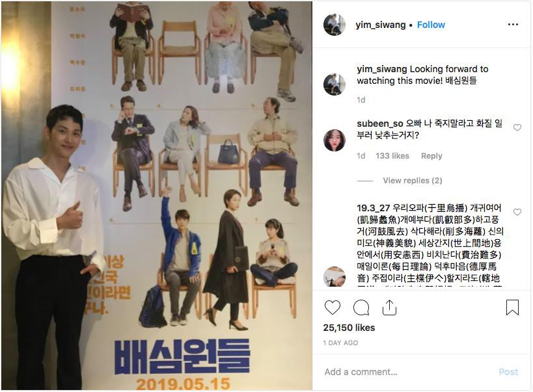The image size is (533, 392).
Task: Like subeen_so's comment with small heart
Action: [517, 127]
